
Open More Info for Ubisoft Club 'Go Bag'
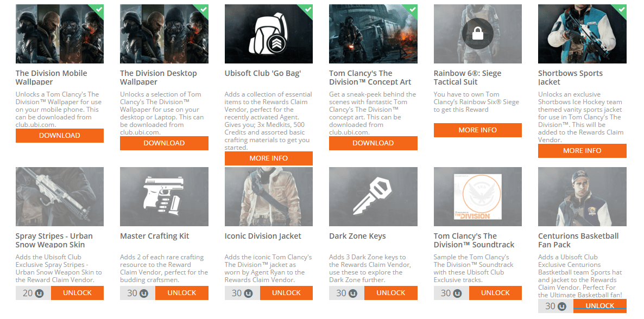pos(268,158)
